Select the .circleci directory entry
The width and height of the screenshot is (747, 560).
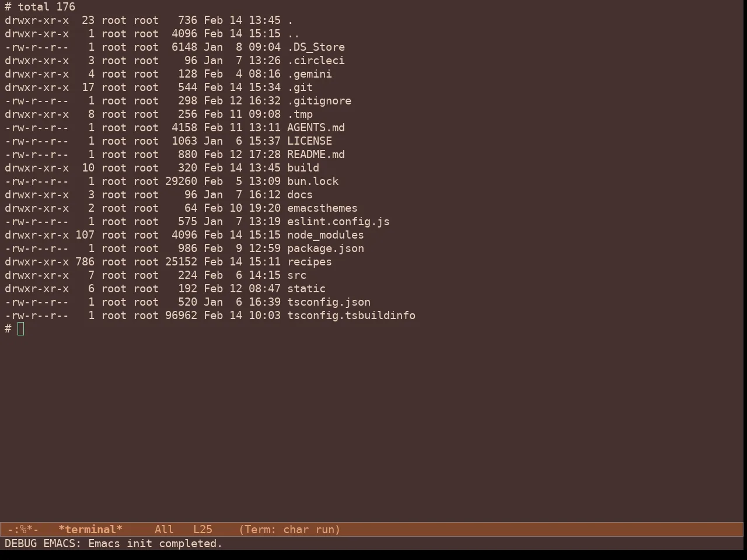[316, 61]
